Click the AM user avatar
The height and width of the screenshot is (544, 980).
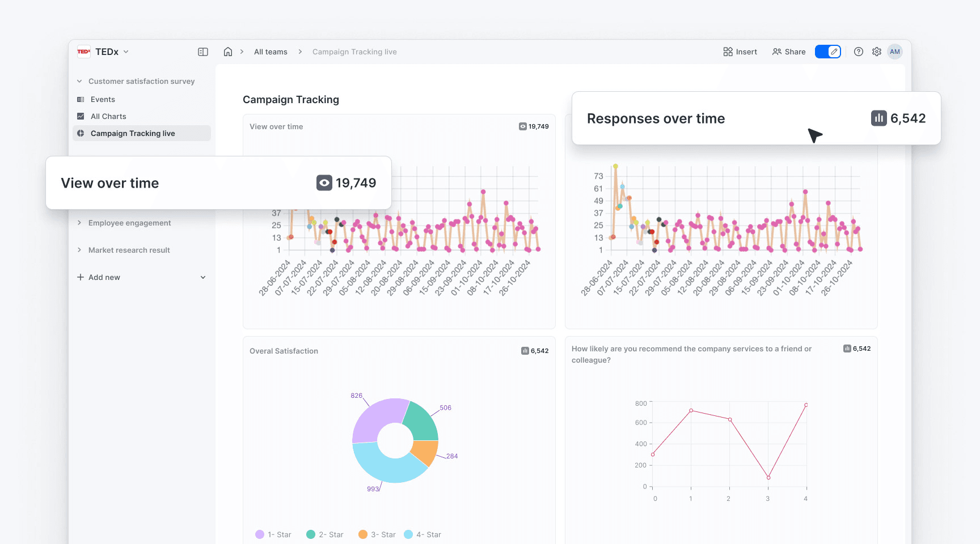pos(895,52)
